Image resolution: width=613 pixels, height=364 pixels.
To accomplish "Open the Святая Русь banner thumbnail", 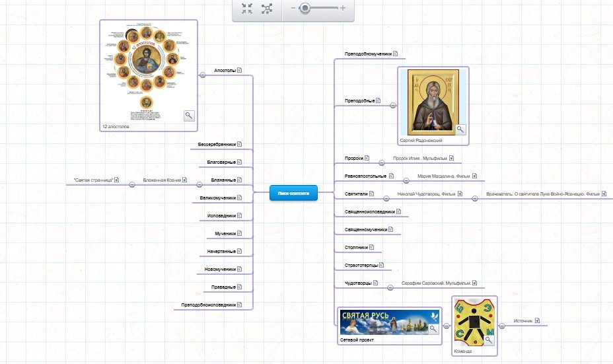I will click(x=388, y=321).
